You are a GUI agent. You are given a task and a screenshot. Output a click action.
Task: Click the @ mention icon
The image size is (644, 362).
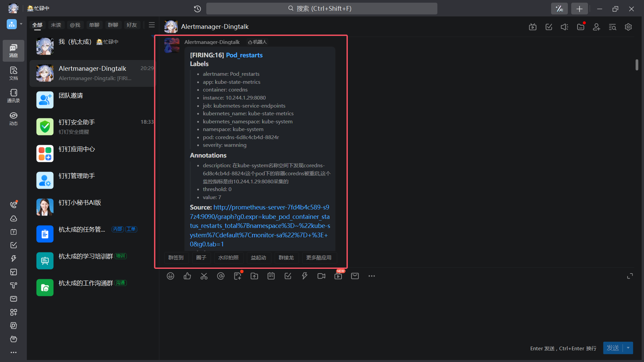(x=221, y=276)
